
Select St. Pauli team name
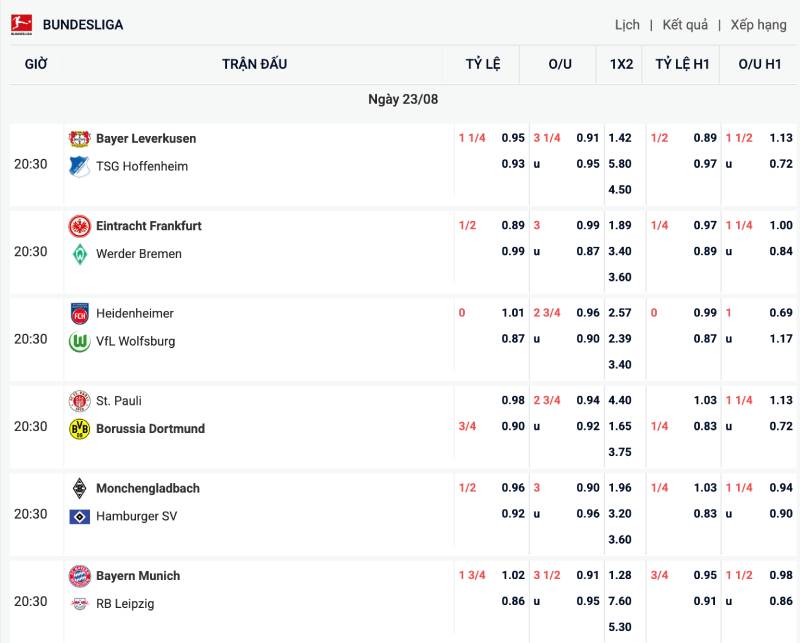tap(119, 401)
